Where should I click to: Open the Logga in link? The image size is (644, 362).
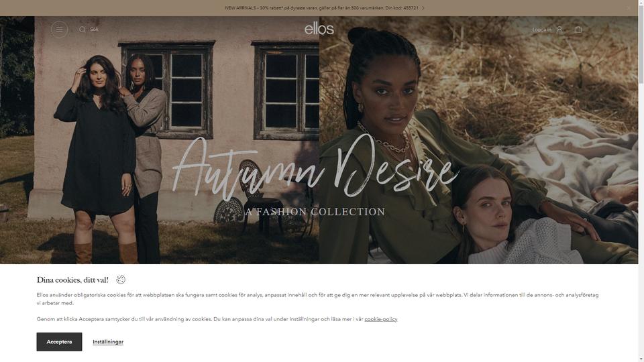pyautogui.click(x=542, y=29)
